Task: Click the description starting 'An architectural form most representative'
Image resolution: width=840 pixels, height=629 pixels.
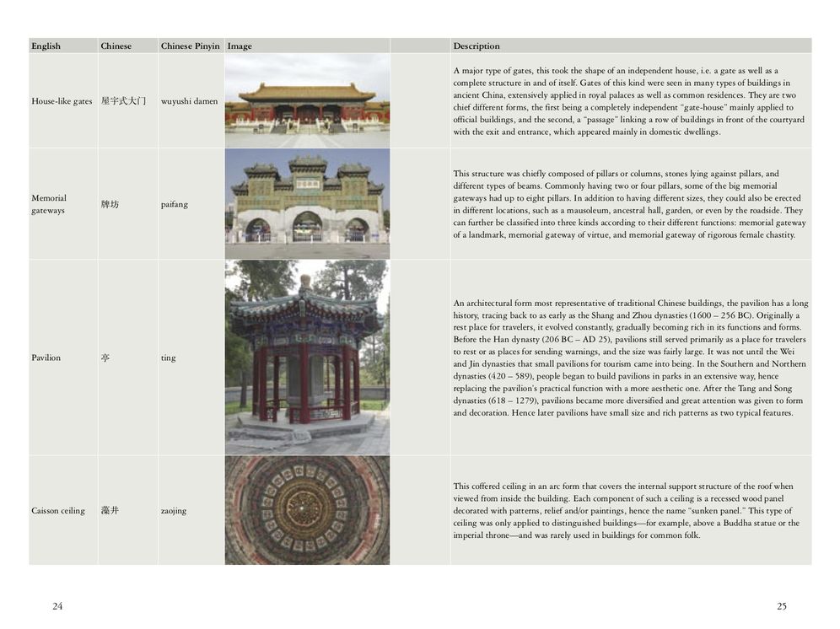Action: click(631, 358)
